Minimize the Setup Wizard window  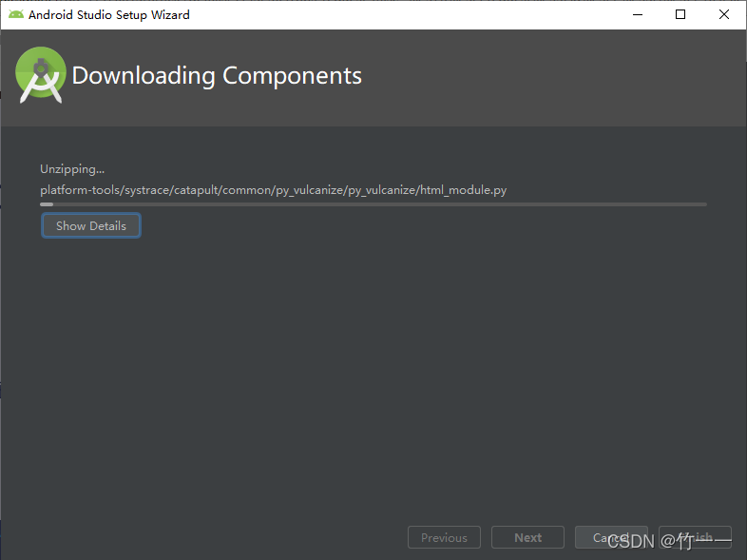tap(638, 15)
